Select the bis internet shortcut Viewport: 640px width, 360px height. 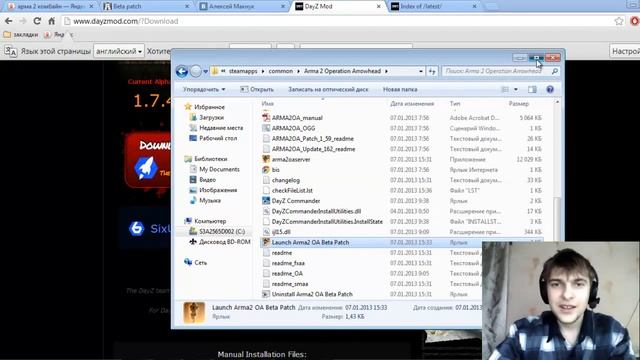(x=276, y=170)
